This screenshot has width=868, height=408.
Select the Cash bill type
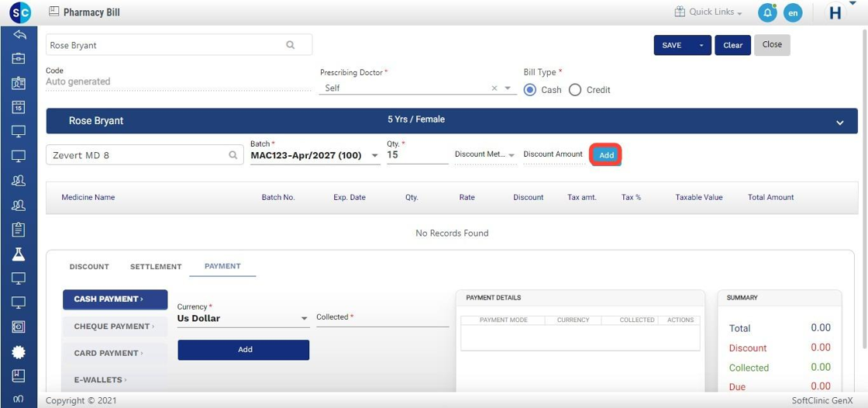click(530, 90)
